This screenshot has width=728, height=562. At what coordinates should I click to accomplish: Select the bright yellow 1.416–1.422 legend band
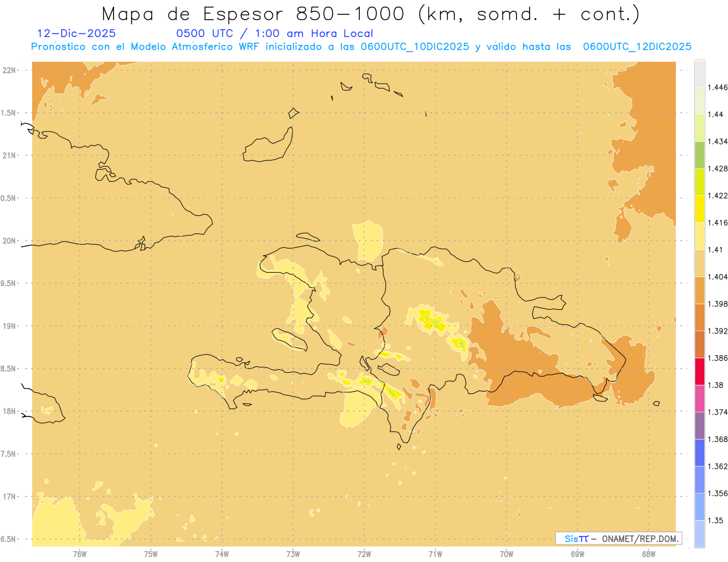pyautogui.click(x=699, y=209)
